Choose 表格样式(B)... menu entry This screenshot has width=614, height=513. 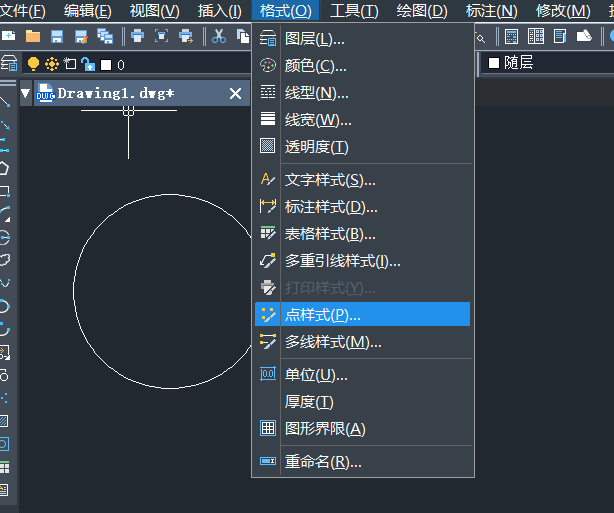point(362,234)
